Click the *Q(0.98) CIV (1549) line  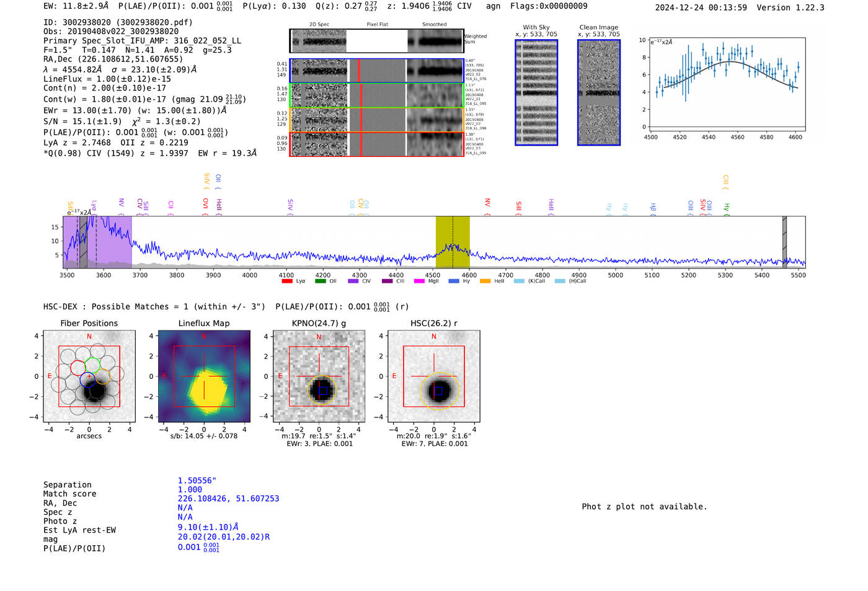pos(150,153)
